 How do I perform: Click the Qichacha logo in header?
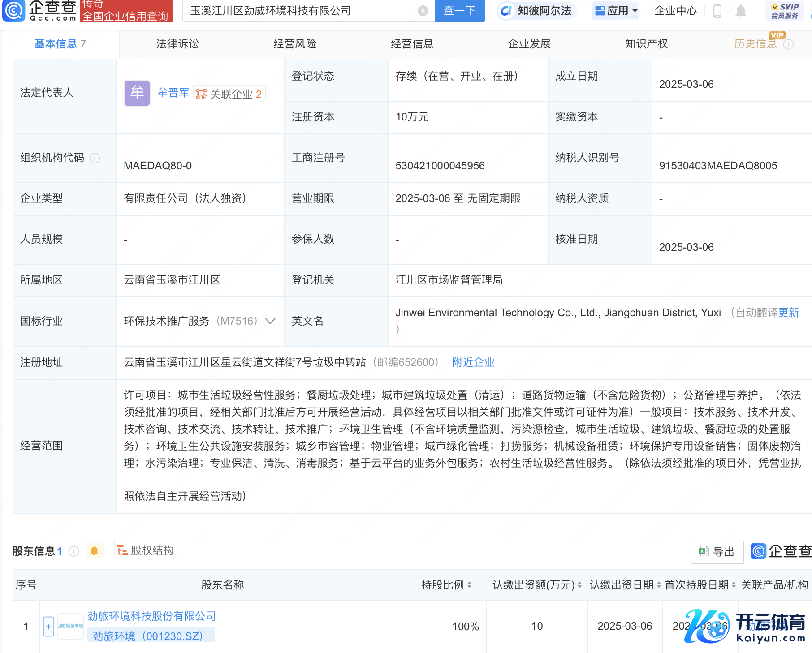tap(39, 11)
